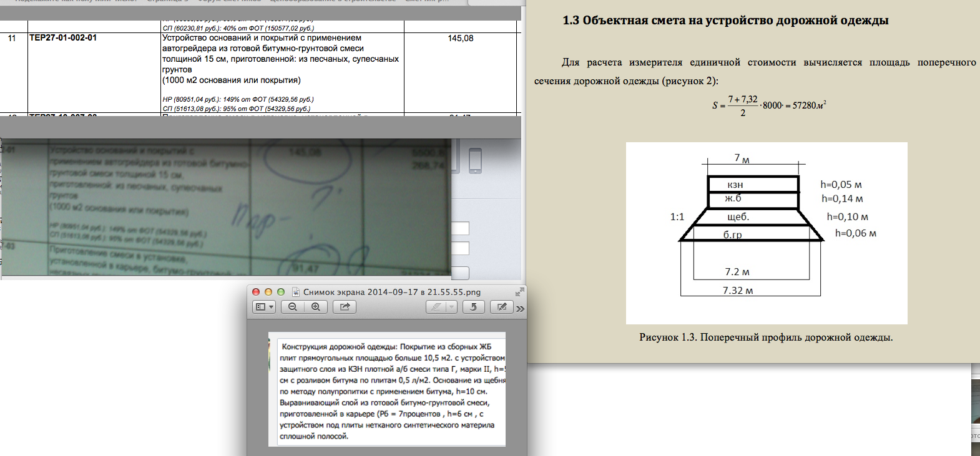Click the caption "Рисунок 1.3. Поперечный профиль"
Screen dimensions: 980x456
(766, 337)
